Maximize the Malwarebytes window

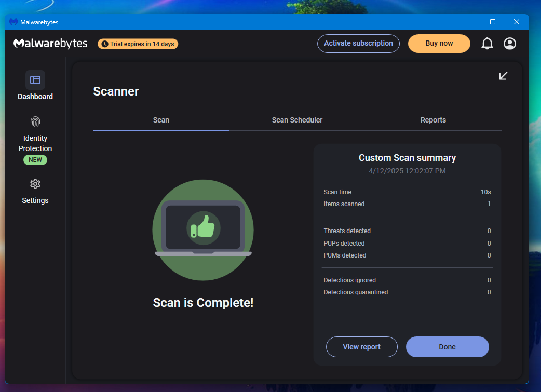pyautogui.click(x=493, y=22)
